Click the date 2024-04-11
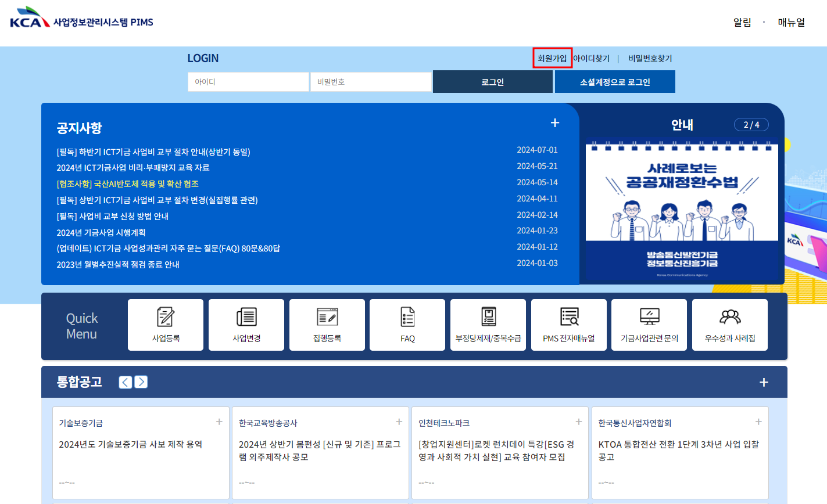 [537, 199]
